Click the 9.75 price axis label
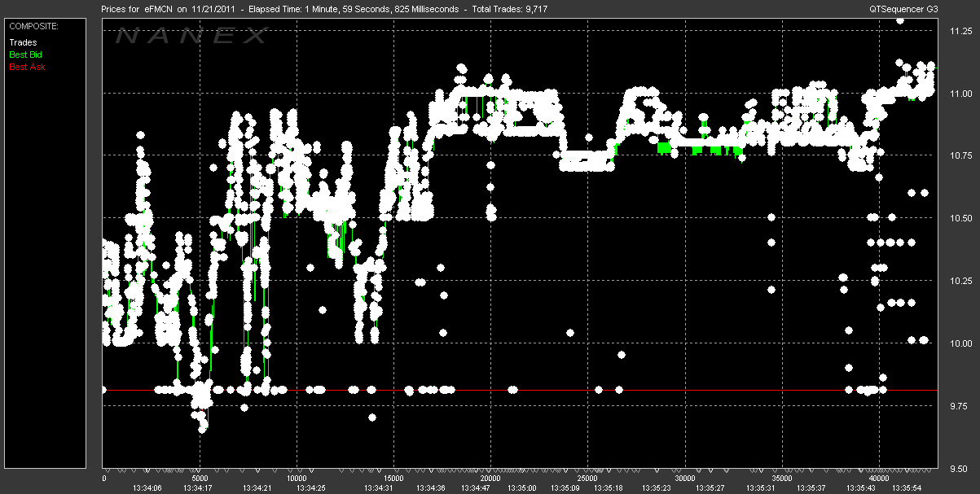The height and width of the screenshot is (494, 980). coord(960,406)
